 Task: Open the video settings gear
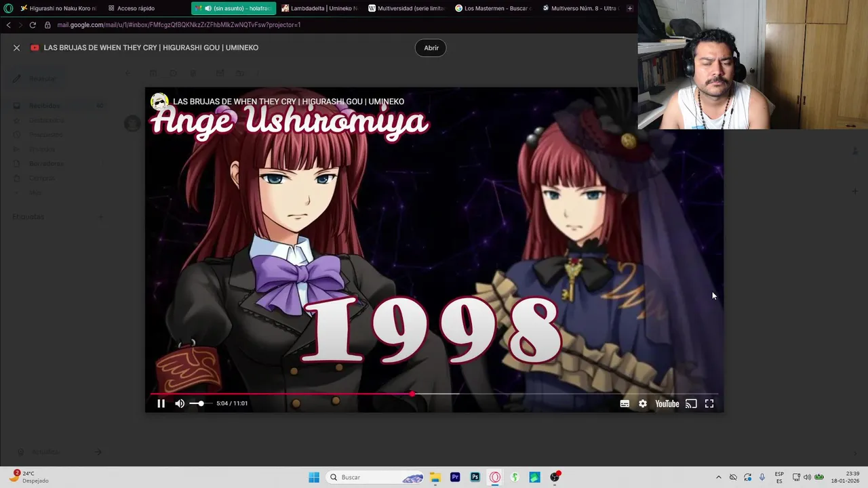pos(643,403)
